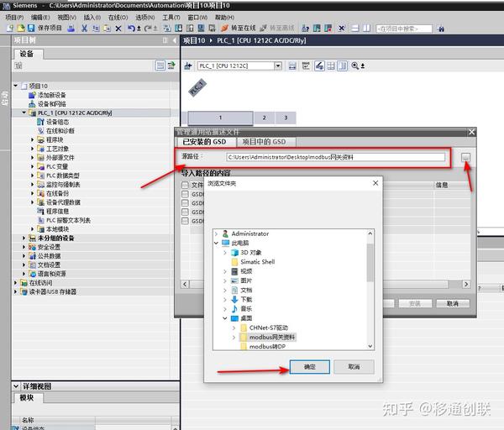Open the View (视图) menu
504x430 pixels.
[x=66, y=18]
